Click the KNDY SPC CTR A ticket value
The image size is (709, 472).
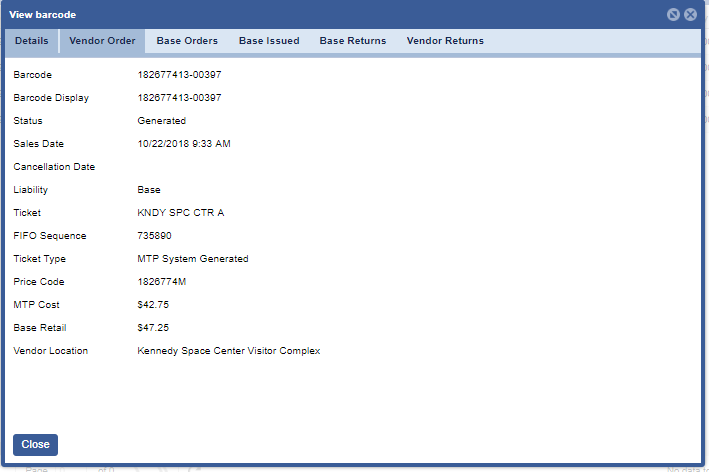click(181, 213)
